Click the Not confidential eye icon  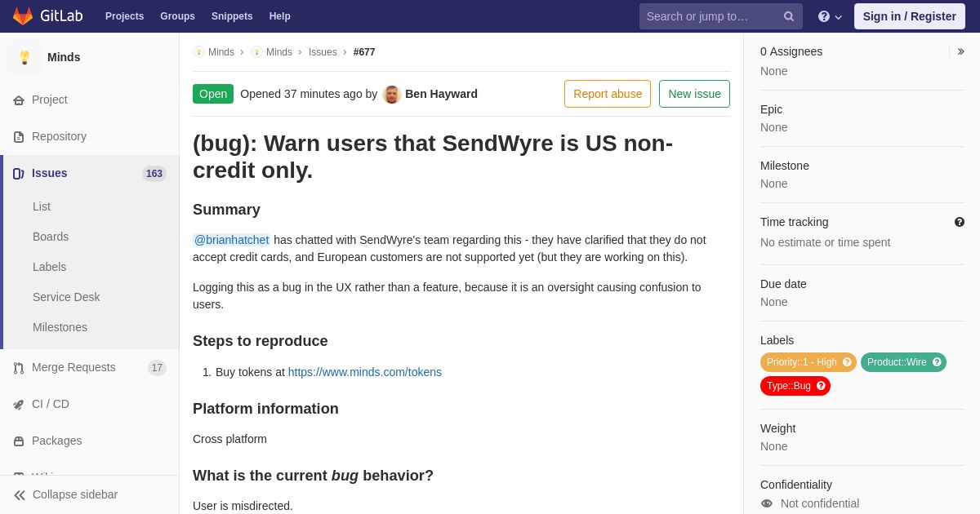point(767,503)
